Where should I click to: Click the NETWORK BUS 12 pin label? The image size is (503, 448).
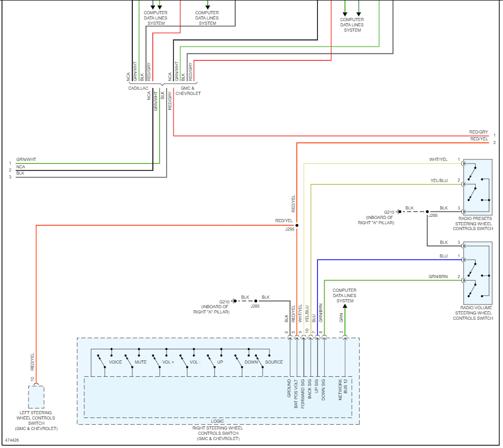click(343, 389)
